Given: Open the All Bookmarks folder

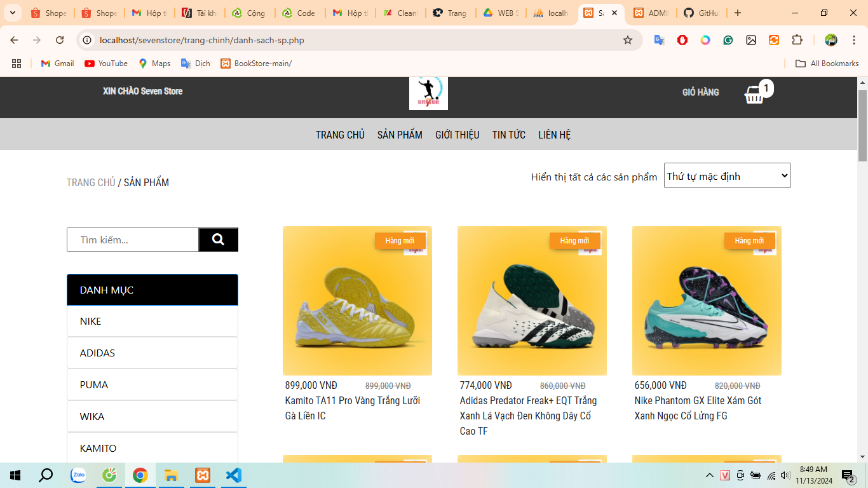Looking at the screenshot, I should (827, 64).
